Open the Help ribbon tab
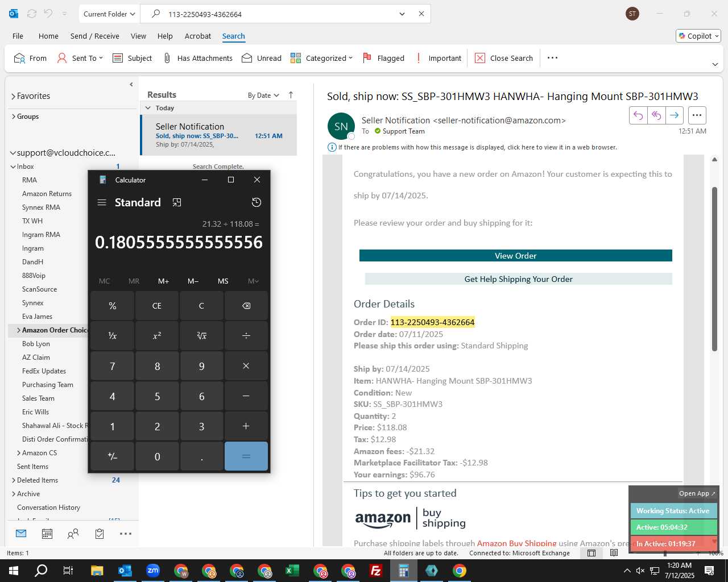 pos(165,36)
